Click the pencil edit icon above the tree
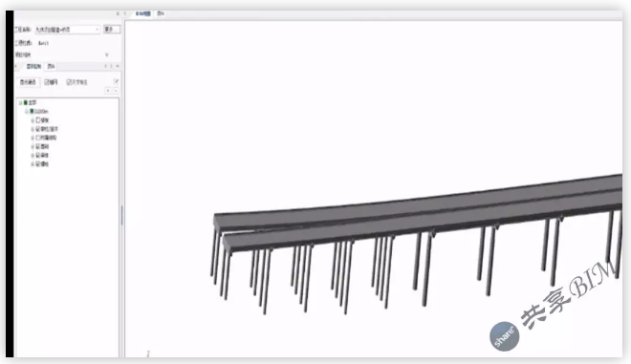631x364 pixels. tap(116, 81)
